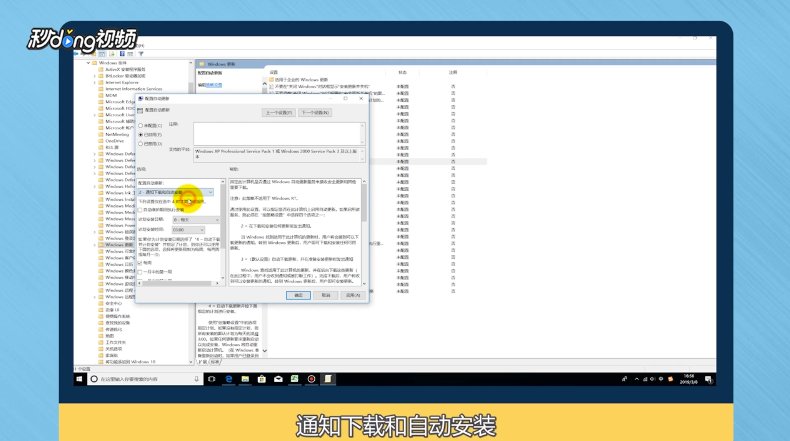Click the options pane horizontal scrollbar
Image resolution: width=790 pixels, height=441 pixels.
(x=179, y=283)
